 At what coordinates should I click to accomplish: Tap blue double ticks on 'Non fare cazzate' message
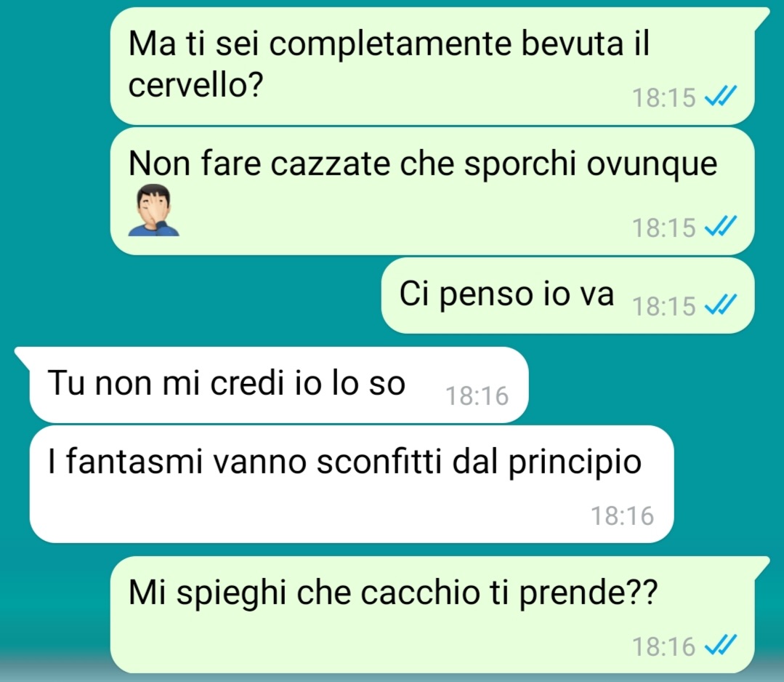721,227
